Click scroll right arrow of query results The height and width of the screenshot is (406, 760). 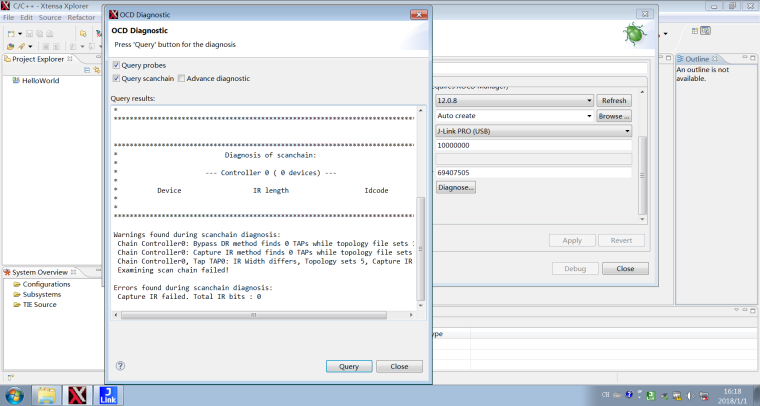[x=411, y=315]
